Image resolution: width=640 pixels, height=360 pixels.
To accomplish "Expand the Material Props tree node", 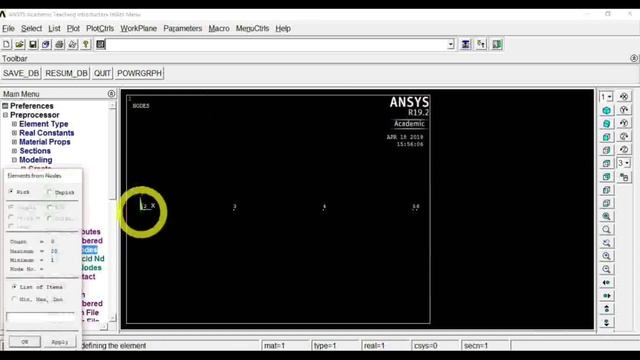I will (x=14, y=142).
